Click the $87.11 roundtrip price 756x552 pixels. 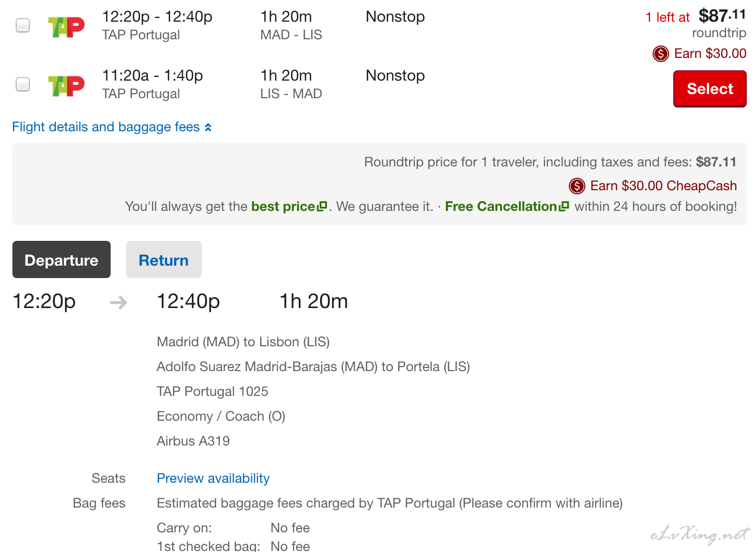(722, 16)
